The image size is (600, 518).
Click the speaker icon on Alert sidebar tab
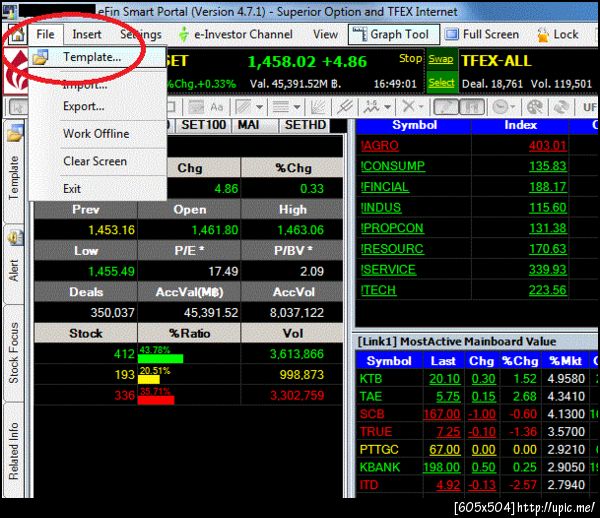(x=15, y=238)
